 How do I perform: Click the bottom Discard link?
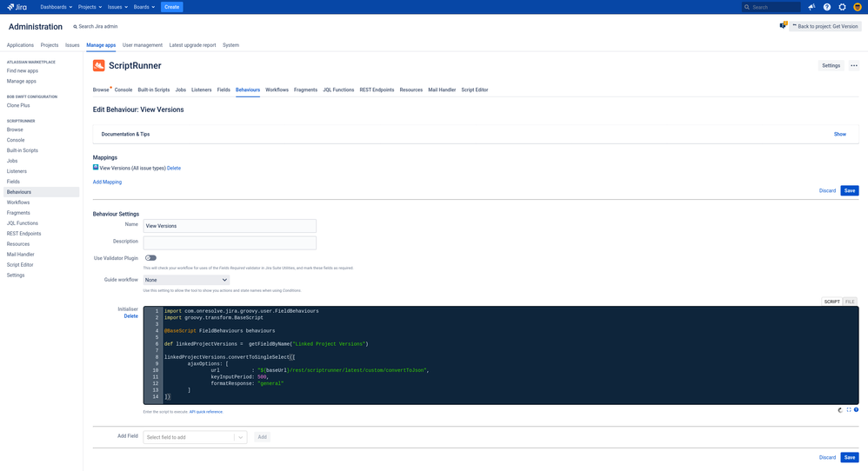(828, 458)
